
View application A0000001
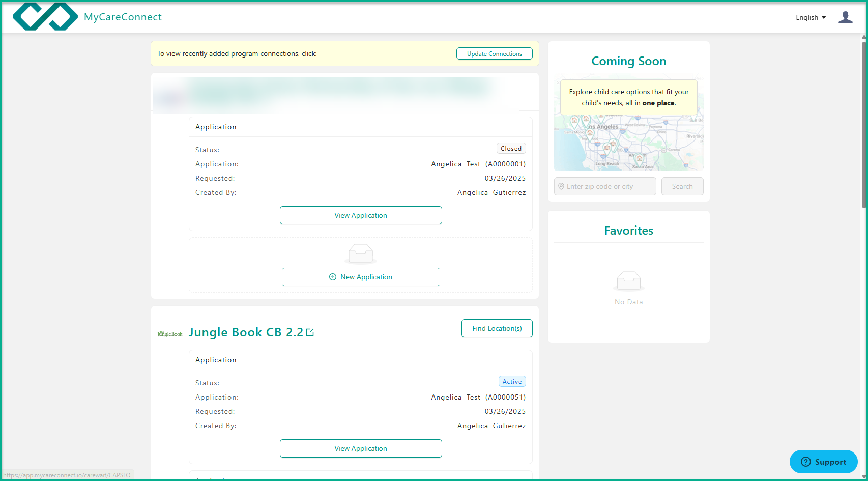pyautogui.click(x=361, y=215)
